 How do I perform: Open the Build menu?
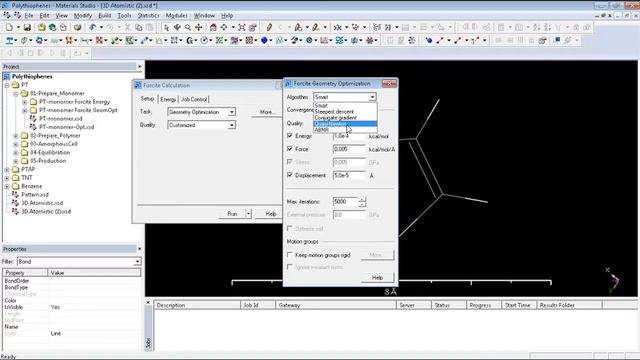(x=104, y=16)
